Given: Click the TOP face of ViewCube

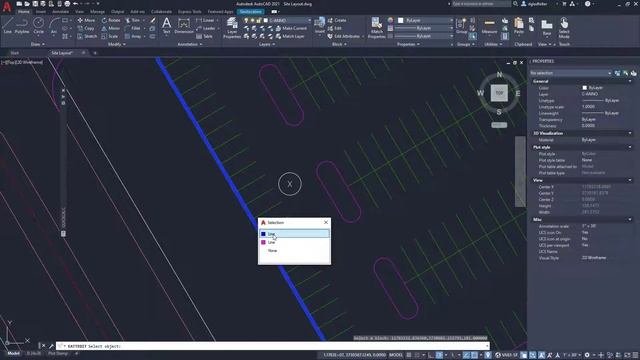Looking at the screenshot, I should 499,93.
